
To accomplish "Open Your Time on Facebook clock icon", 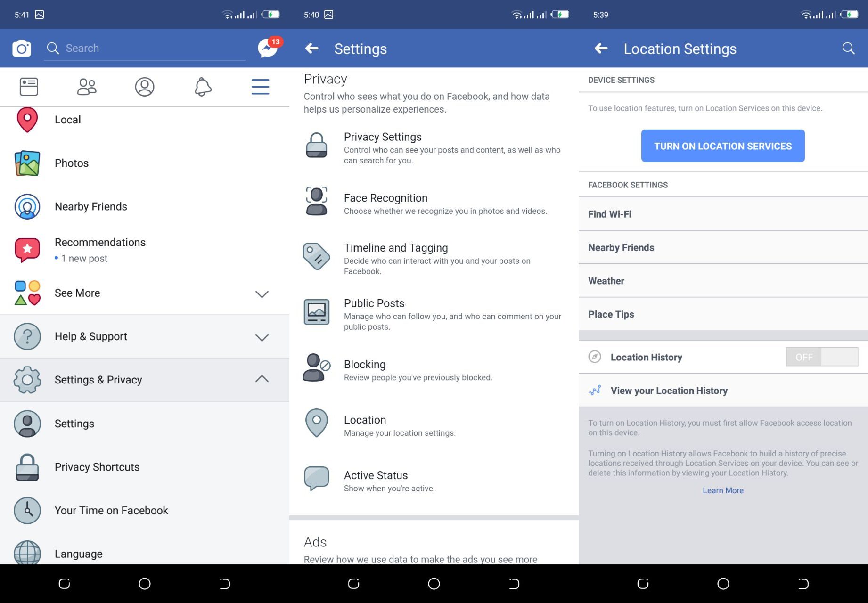I will click(27, 511).
